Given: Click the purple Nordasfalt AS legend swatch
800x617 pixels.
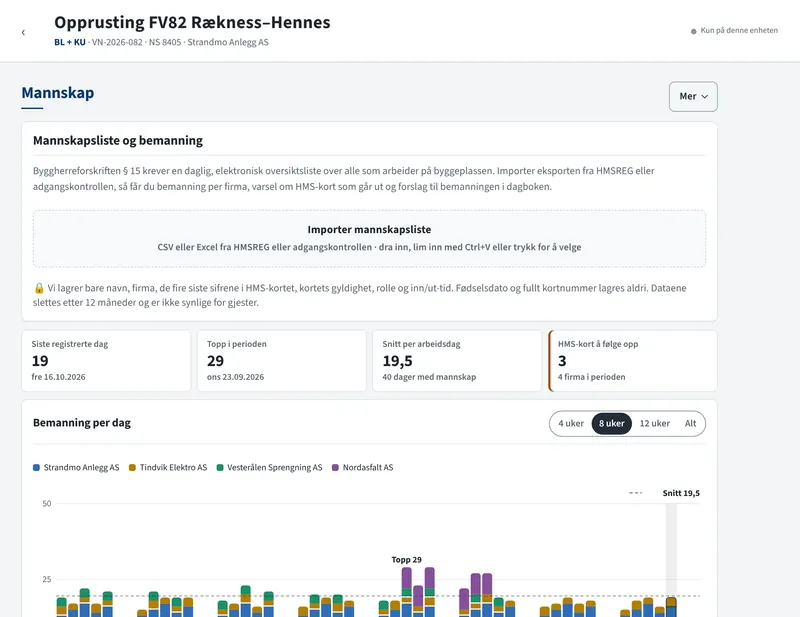Looking at the screenshot, I should pos(335,467).
